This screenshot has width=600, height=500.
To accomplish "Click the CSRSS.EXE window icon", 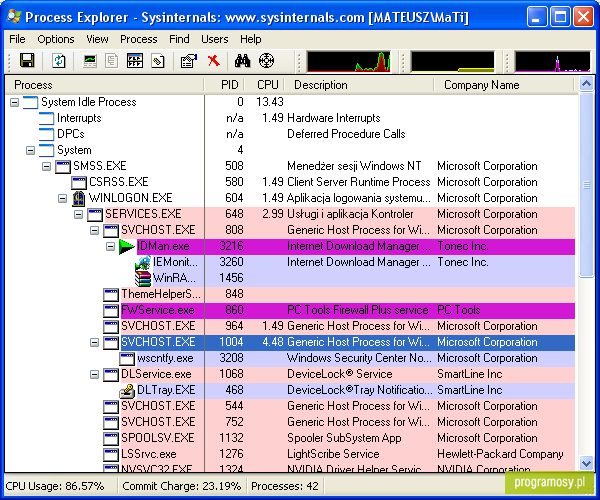I will (79, 182).
